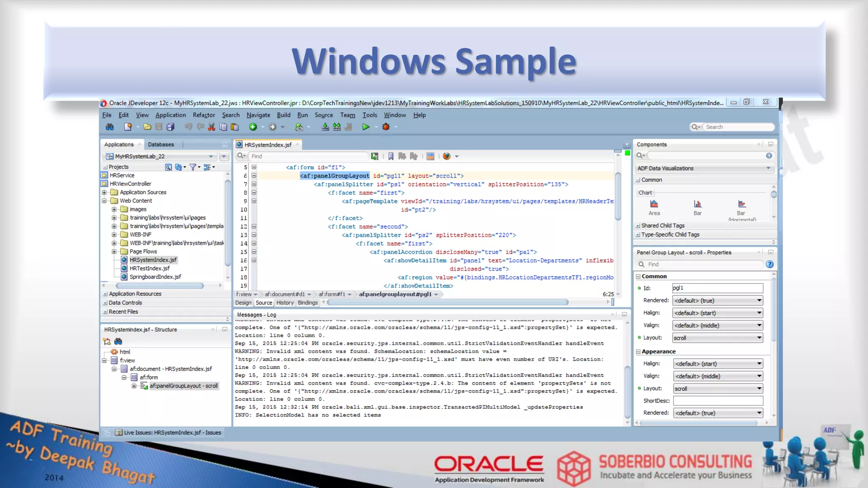Screen dimensions: 868x488
Task: Toggle bookmark in the editor toolbar
Action: pos(391,156)
